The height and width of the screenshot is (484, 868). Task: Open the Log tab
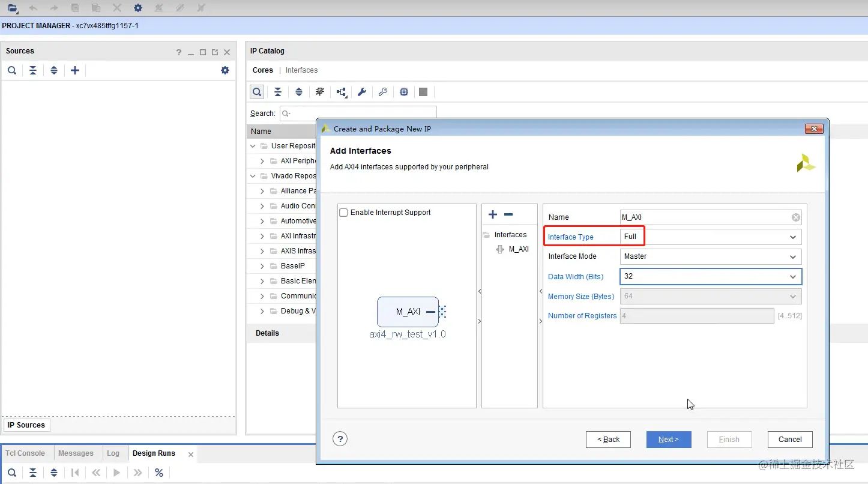pyautogui.click(x=113, y=453)
